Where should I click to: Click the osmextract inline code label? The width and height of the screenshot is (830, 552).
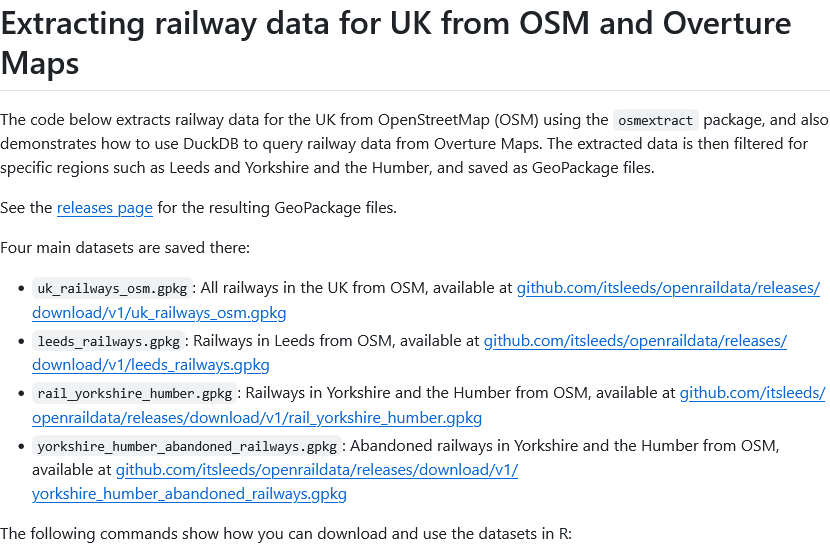(x=655, y=120)
